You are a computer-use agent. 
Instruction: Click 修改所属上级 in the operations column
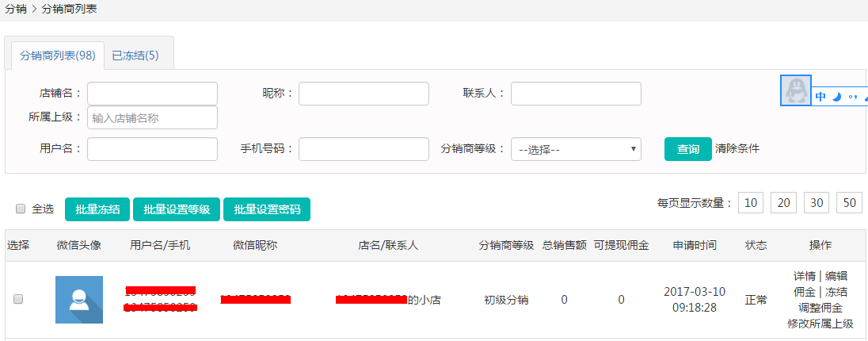(820, 324)
